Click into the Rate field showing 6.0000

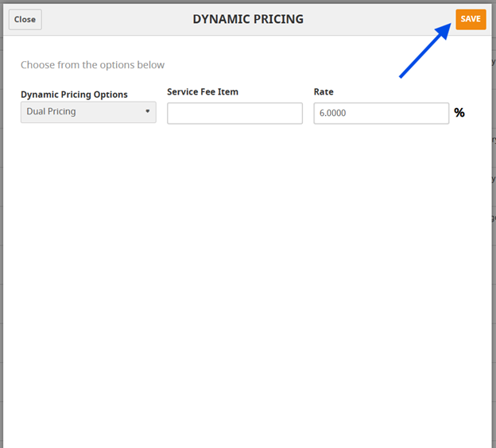[381, 114]
